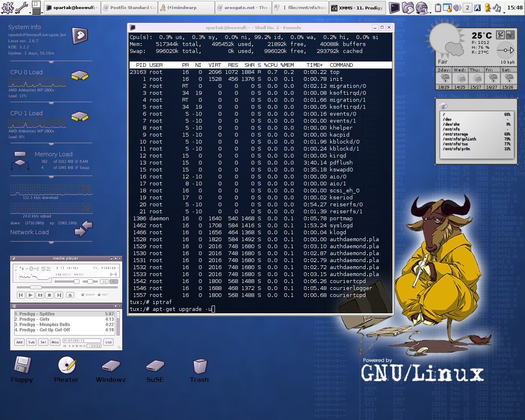
Task: Switch to file:/mnt/nfs/tux taskbar entry
Action: [x=300, y=7]
